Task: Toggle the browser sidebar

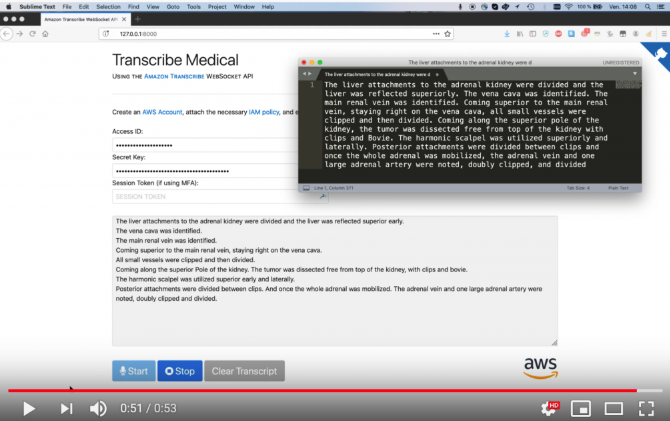Action: pos(532,34)
